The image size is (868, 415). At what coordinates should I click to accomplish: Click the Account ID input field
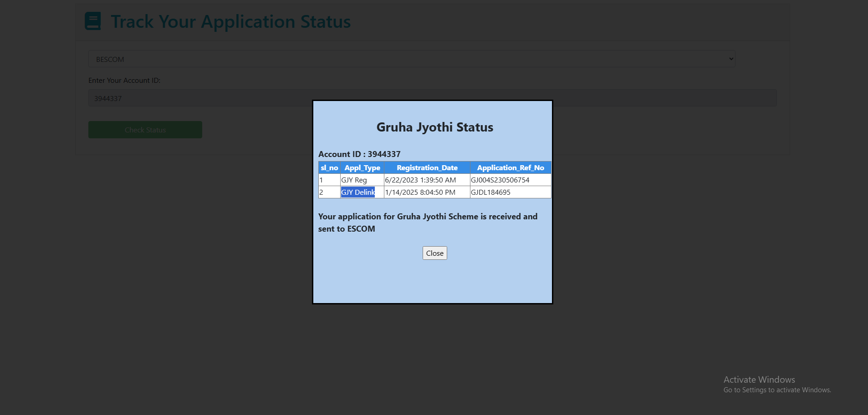click(x=433, y=98)
